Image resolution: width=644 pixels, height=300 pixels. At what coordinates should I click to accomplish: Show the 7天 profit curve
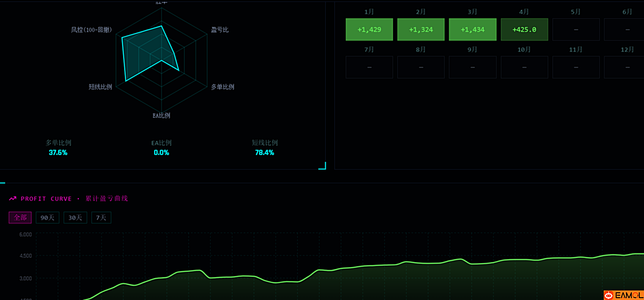tap(101, 218)
